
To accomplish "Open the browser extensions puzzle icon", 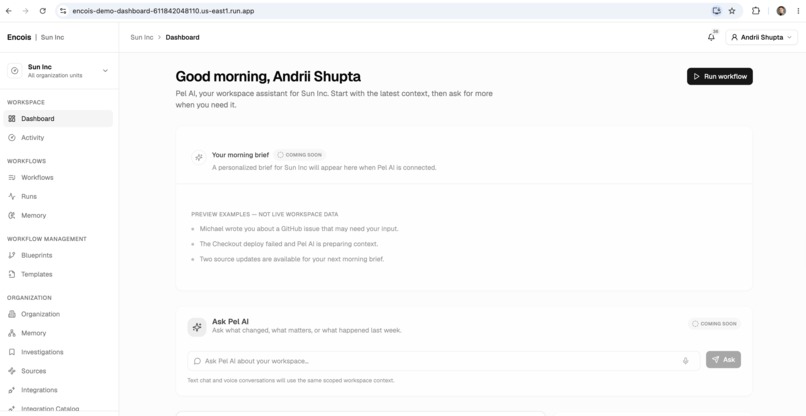I will tap(756, 11).
